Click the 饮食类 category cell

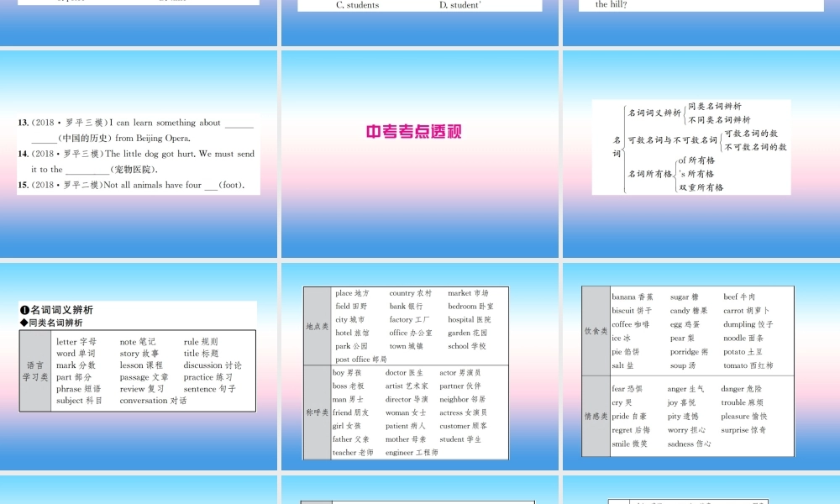tap(596, 331)
